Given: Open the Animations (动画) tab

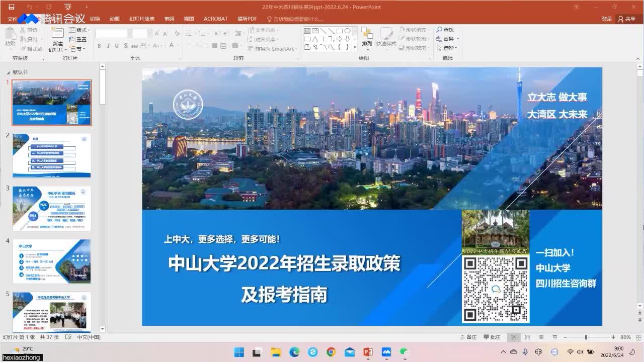Looking at the screenshot, I should pos(115,19).
